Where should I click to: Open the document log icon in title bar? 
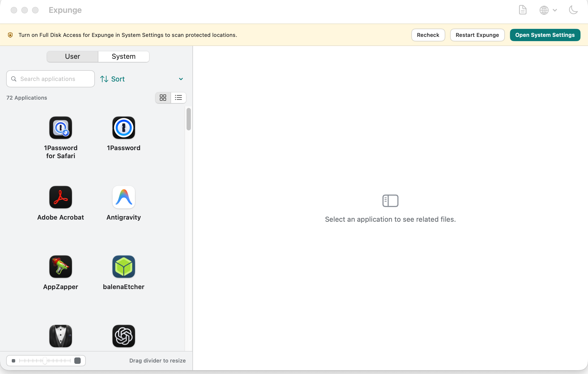[x=523, y=10]
